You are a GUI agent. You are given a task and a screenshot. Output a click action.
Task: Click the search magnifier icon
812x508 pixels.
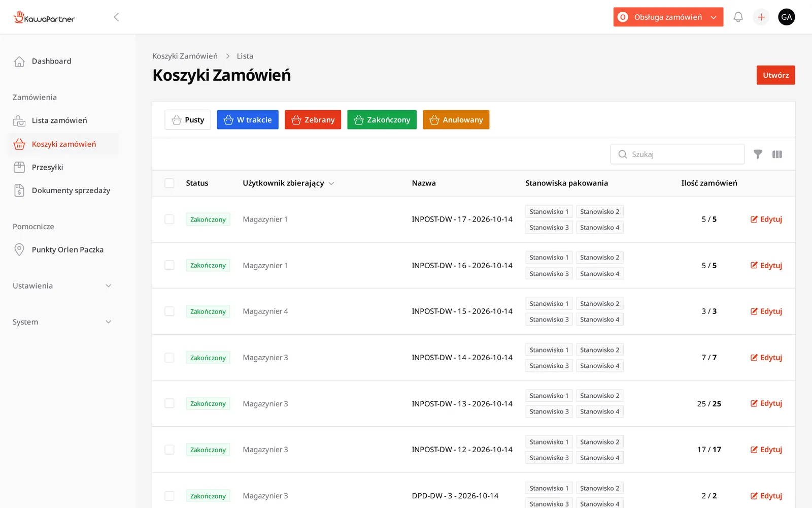[x=623, y=154]
